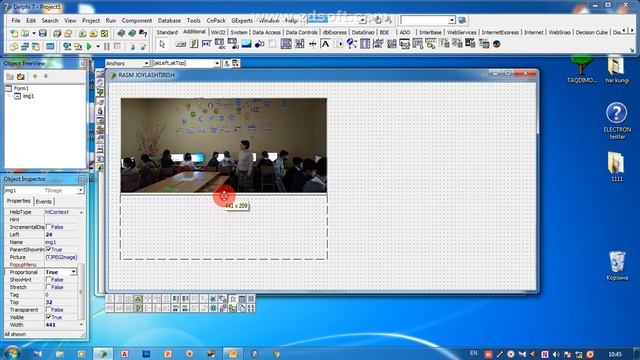Click Object Inspector vertical scrollbar thumb

point(81,292)
